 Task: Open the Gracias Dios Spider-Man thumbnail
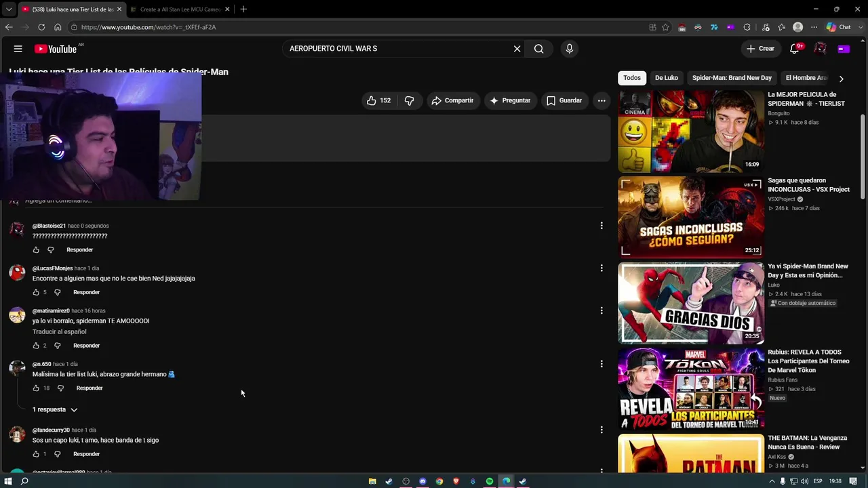click(x=690, y=303)
